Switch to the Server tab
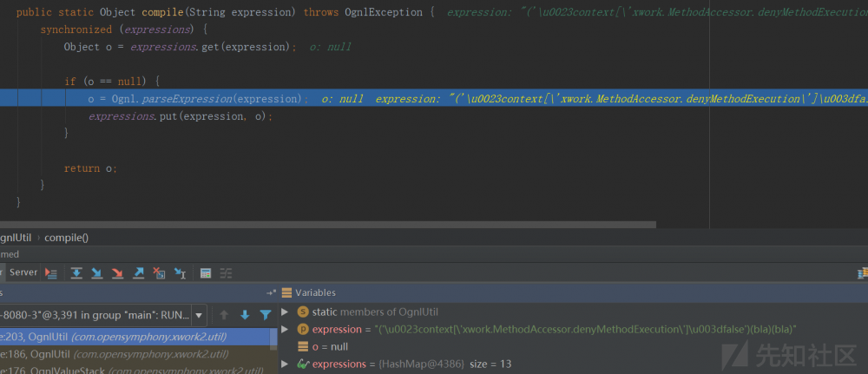The height and width of the screenshot is (374, 868). click(x=23, y=272)
